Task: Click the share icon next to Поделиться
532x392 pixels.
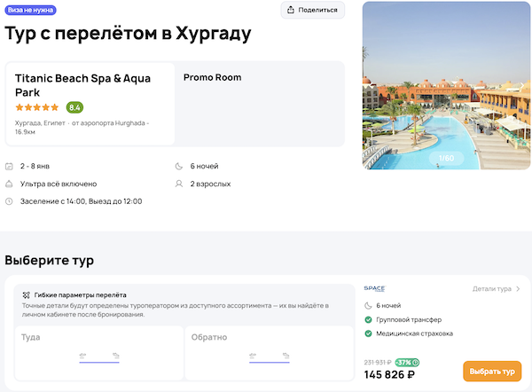Action: 292,10
